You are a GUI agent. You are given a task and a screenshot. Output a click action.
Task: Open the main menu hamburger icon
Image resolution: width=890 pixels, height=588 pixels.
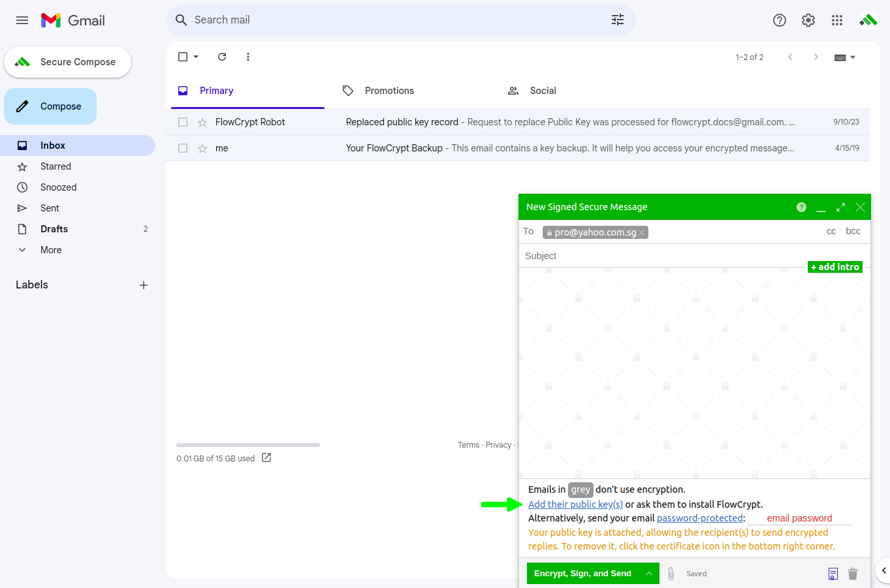[x=22, y=20]
